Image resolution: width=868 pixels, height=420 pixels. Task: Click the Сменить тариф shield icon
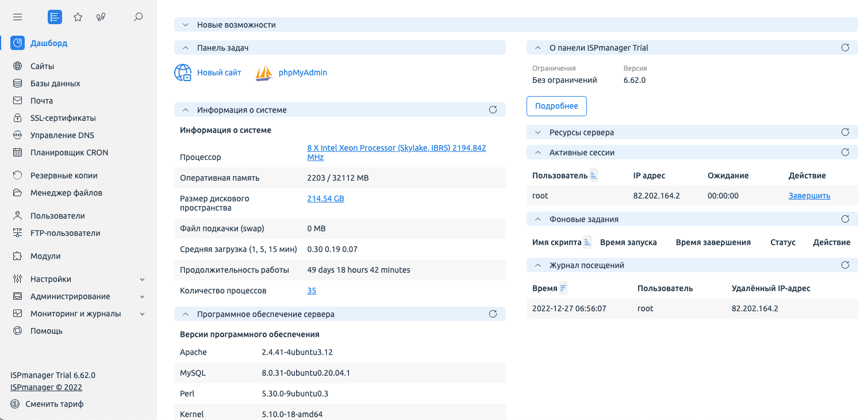(x=15, y=404)
